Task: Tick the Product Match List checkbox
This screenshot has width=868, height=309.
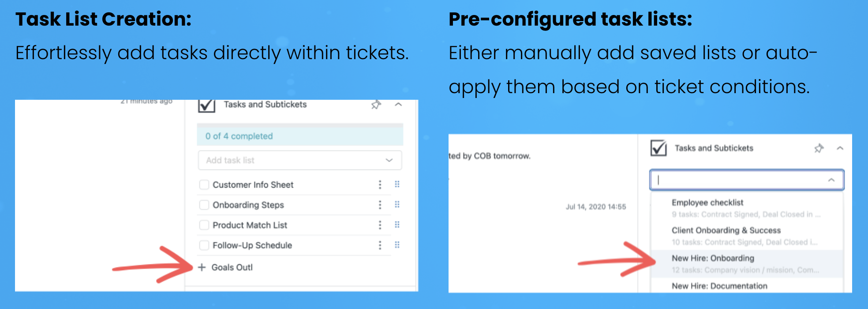Action: (204, 225)
